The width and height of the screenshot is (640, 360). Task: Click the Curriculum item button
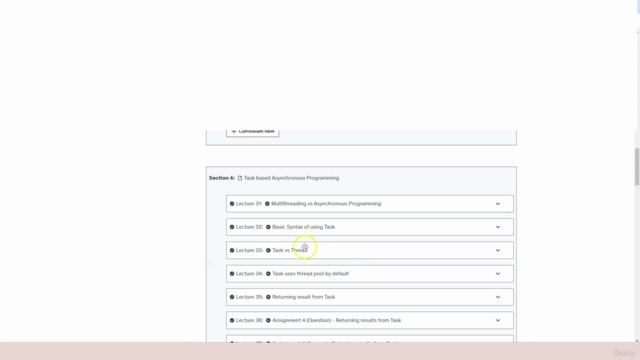click(x=253, y=132)
